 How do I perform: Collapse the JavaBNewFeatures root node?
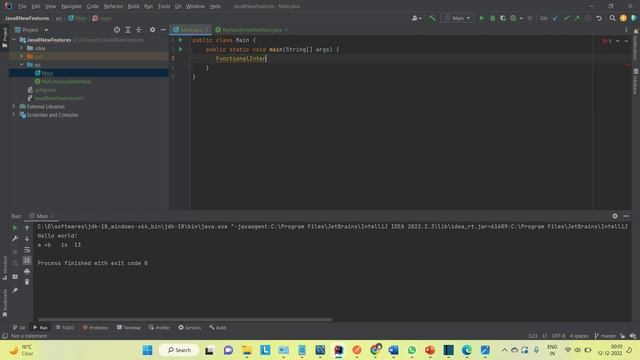click(x=14, y=40)
